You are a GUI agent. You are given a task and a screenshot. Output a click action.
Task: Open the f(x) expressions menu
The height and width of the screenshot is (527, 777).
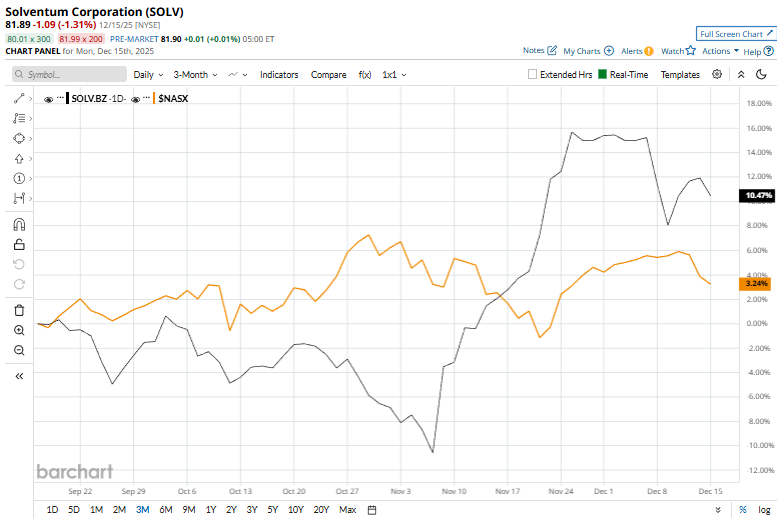pos(365,75)
